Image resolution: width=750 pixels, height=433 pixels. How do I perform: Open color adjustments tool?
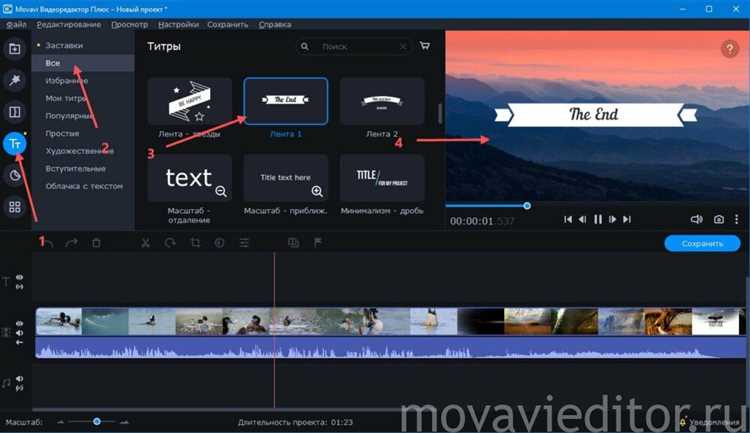(x=220, y=243)
